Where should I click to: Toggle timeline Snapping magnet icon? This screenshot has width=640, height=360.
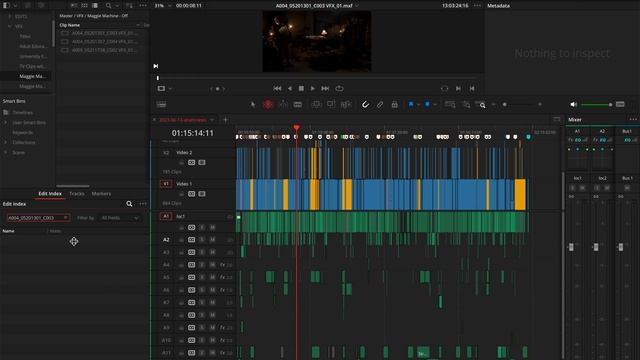click(365, 104)
